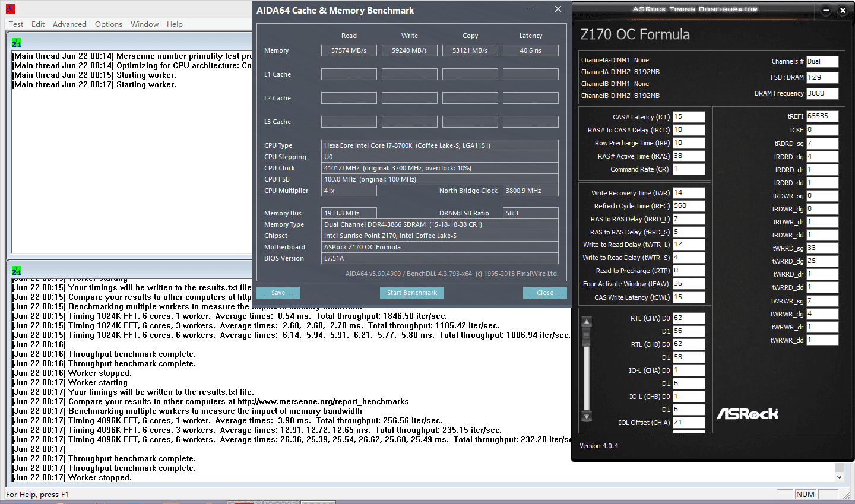The image size is (855, 504).
Task: Click the tRRD_L value field
Action: 689,219
